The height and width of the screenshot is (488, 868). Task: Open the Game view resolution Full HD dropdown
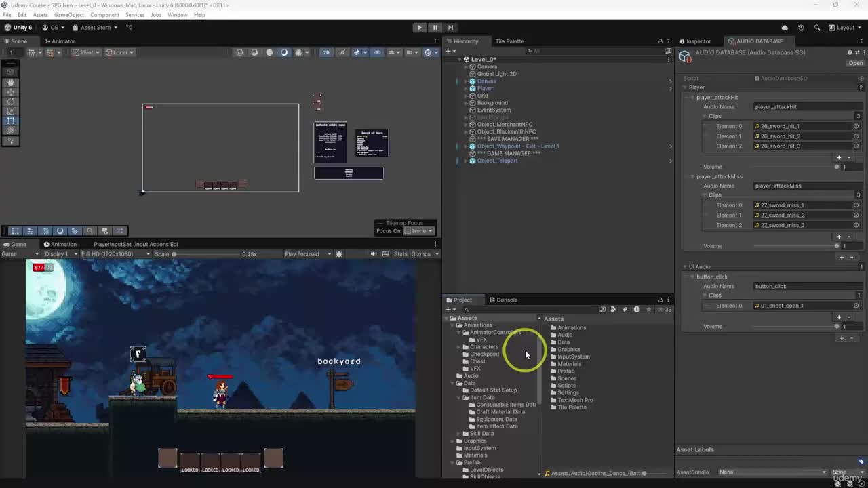click(x=115, y=254)
